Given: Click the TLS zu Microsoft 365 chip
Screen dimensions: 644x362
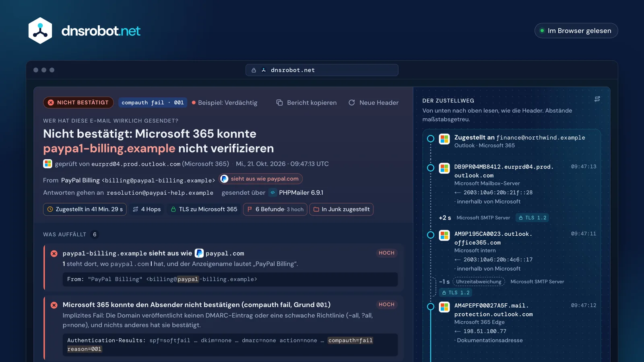Looking at the screenshot, I should tap(204, 209).
